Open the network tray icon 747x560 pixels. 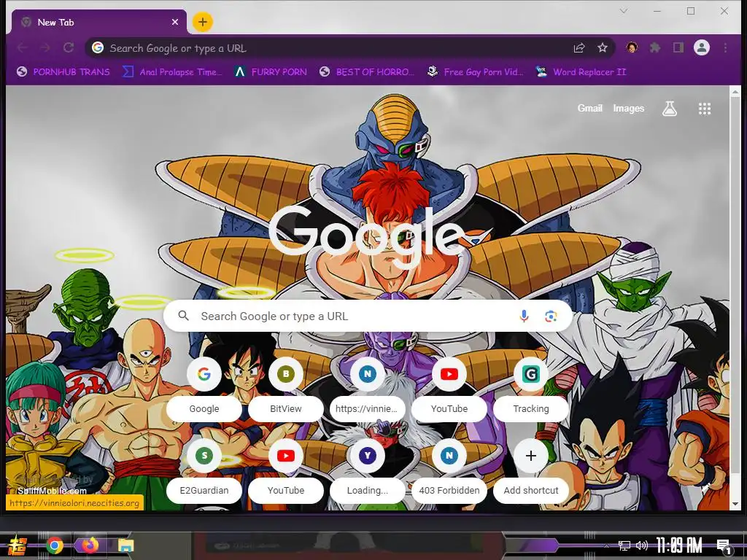(x=624, y=545)
